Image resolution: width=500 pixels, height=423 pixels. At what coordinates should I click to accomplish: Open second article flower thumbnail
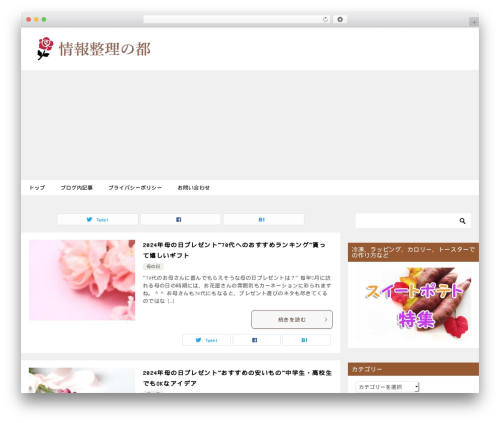[82, 380]
